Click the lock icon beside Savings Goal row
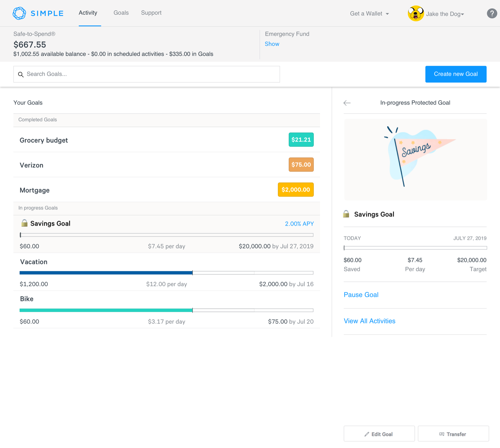 pos(24,223)
